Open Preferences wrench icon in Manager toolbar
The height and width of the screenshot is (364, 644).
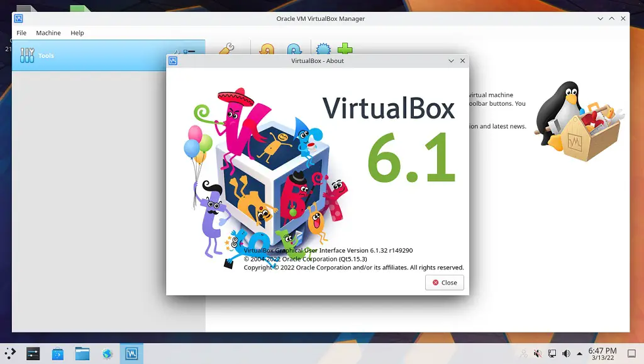tap(226, 48)
